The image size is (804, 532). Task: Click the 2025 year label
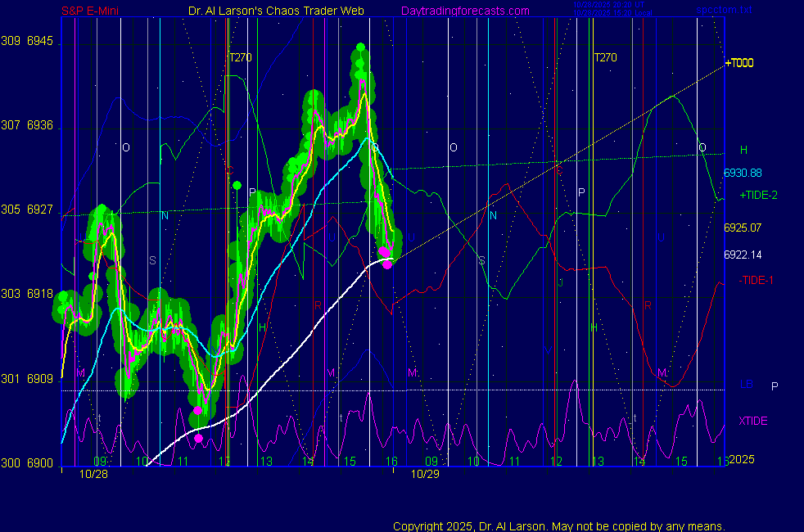741,460
